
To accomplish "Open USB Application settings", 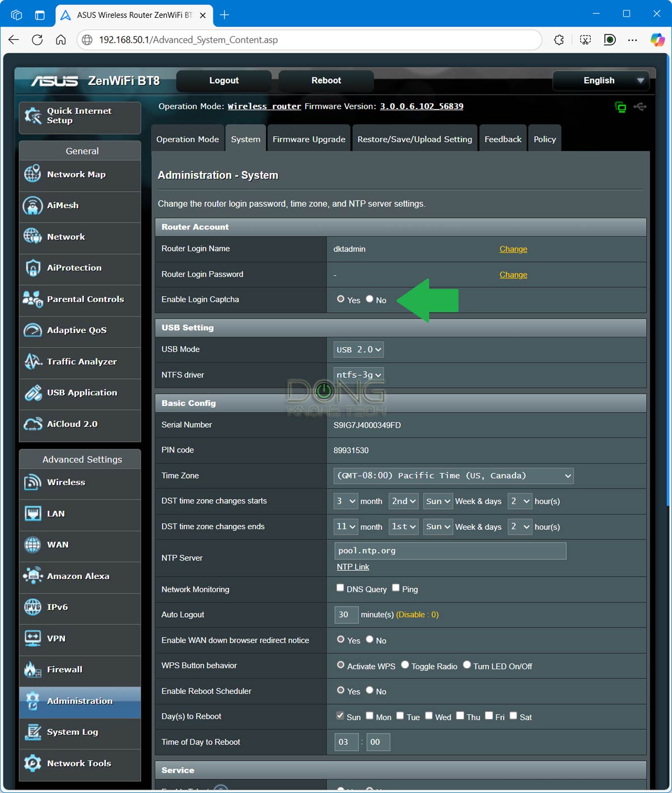I will point(34,393).
